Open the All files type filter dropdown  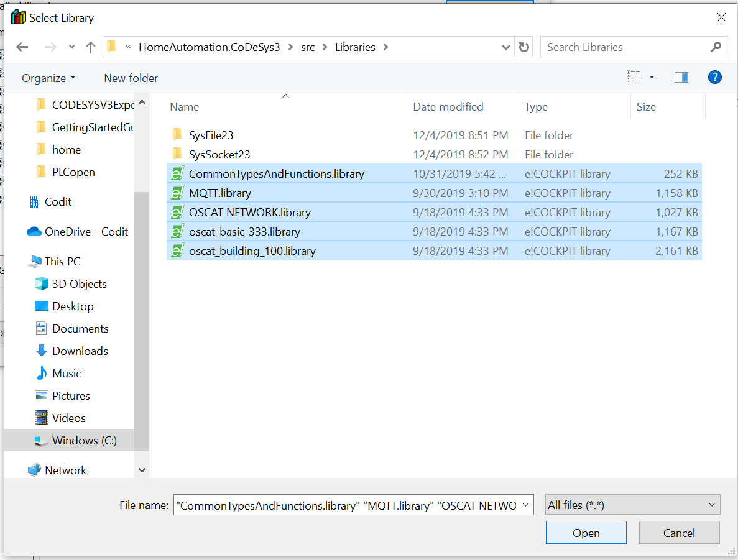pos(632,505)
